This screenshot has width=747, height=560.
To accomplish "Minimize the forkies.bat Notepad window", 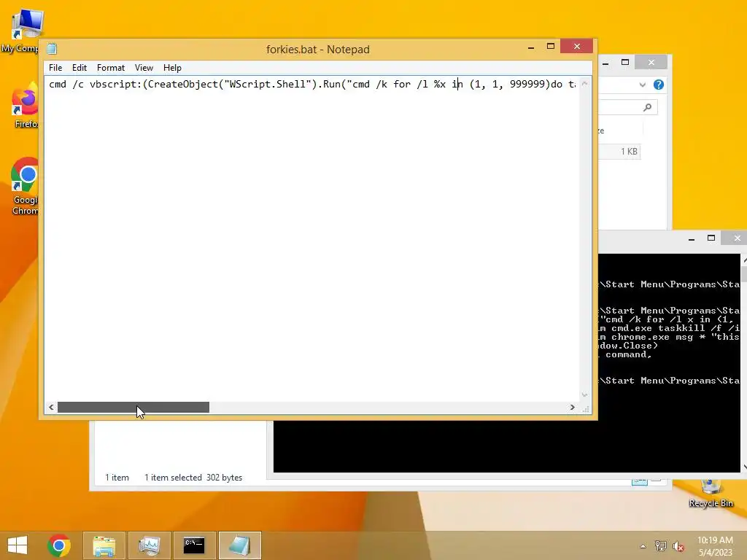I will pyautogui.click(x=531, y=47).
